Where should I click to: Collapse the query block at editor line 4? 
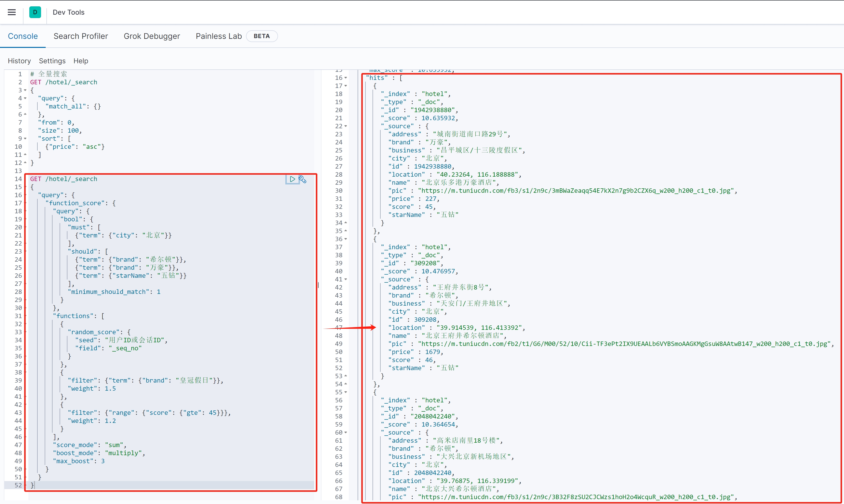click(x=25, y=98)
